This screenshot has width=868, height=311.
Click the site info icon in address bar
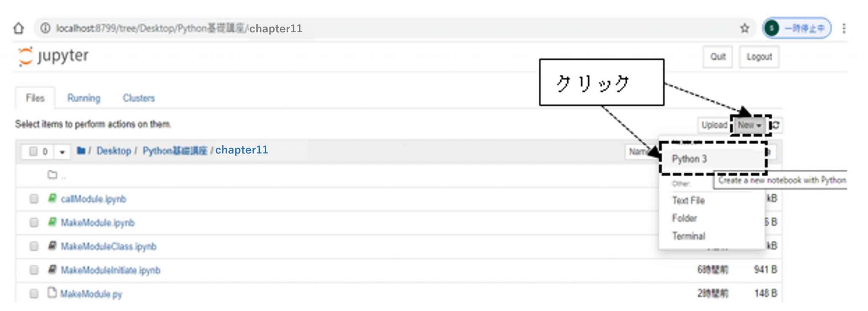(x=45, y=28)
